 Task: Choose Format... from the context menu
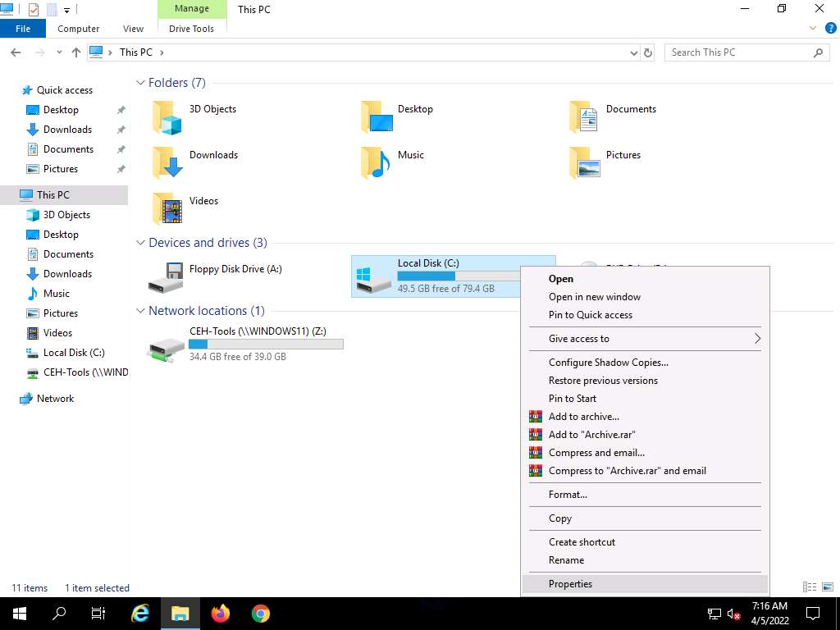coord(568,495)
